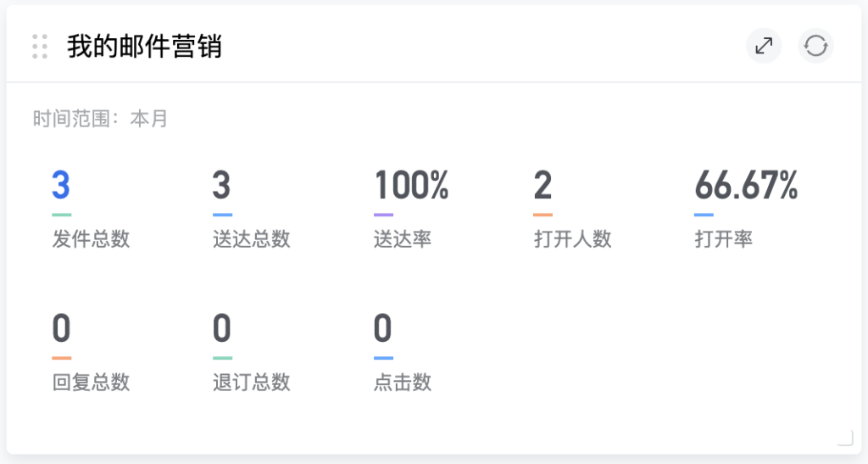The height and width of the screenshot is (464, 868).
Task: Click the 送达率 label
Action: 402,239
